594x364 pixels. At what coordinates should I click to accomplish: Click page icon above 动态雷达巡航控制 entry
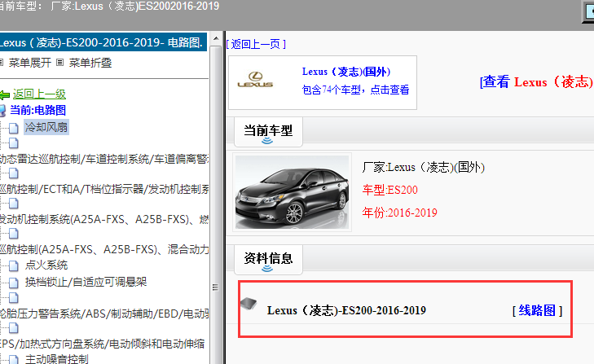14,143
